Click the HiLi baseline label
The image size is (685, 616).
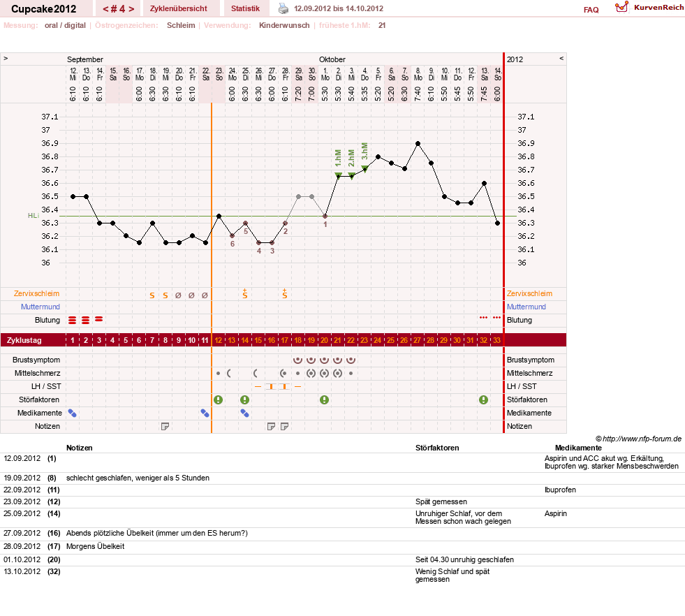tap(34, 216)
